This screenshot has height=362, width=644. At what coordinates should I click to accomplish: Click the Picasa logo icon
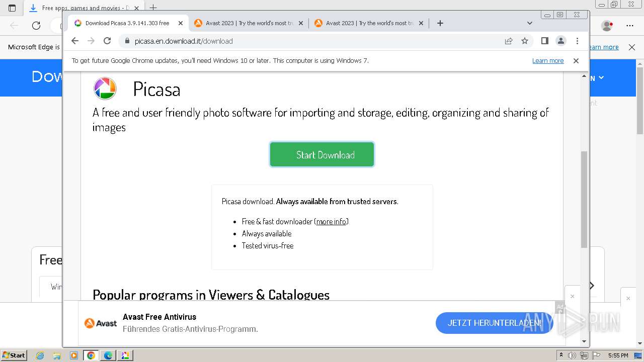pyautogui.click(x=105, y=89)
